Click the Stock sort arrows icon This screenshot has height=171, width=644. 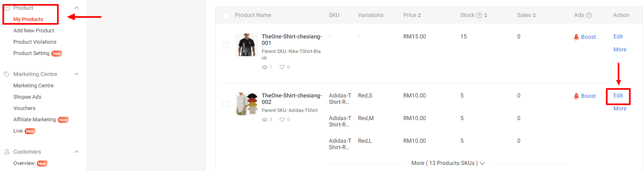(x=486, y=15)
